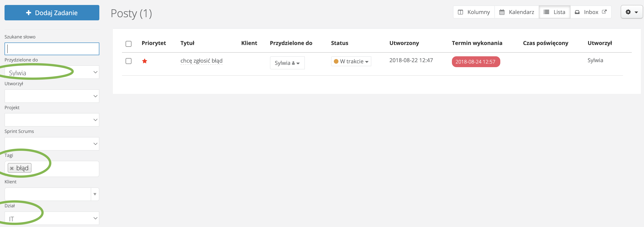Click the plus icon on Dodaj Zadanie

tap(29, 13)
